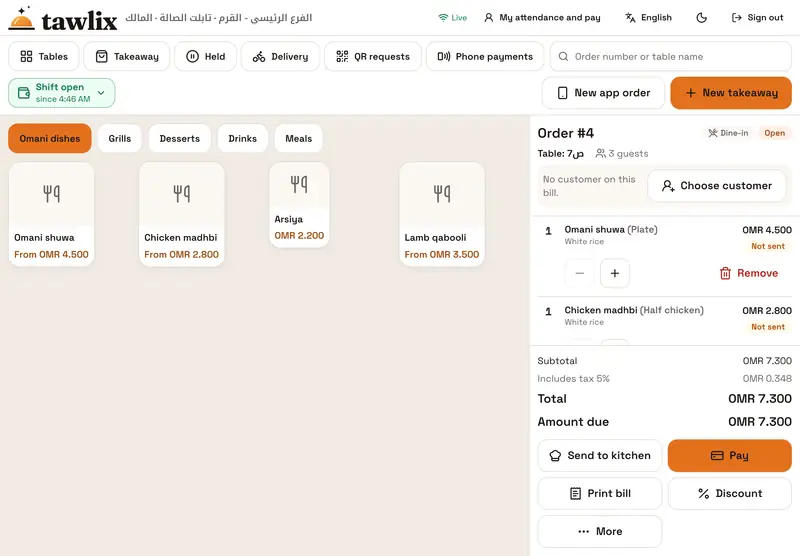Focus the order number search field
The image size is (800, 556).
[671, 57]
